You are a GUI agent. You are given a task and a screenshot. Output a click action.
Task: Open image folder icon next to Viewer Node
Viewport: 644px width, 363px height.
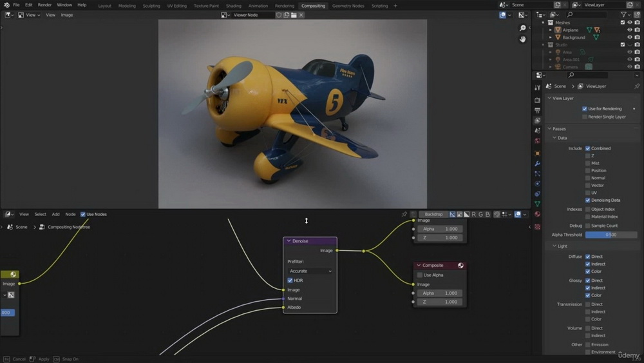[x=294, y=15]
